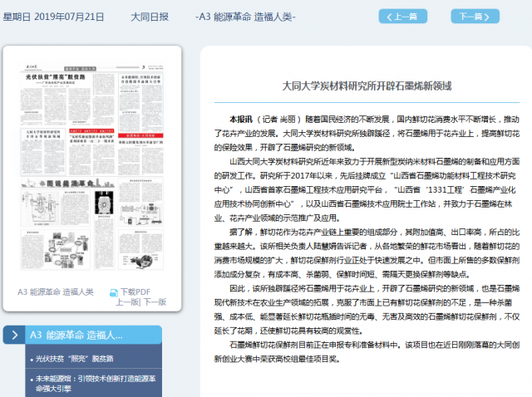
Task: Go to next article with 下一篇 button
Action: click(x=475, y=17)
